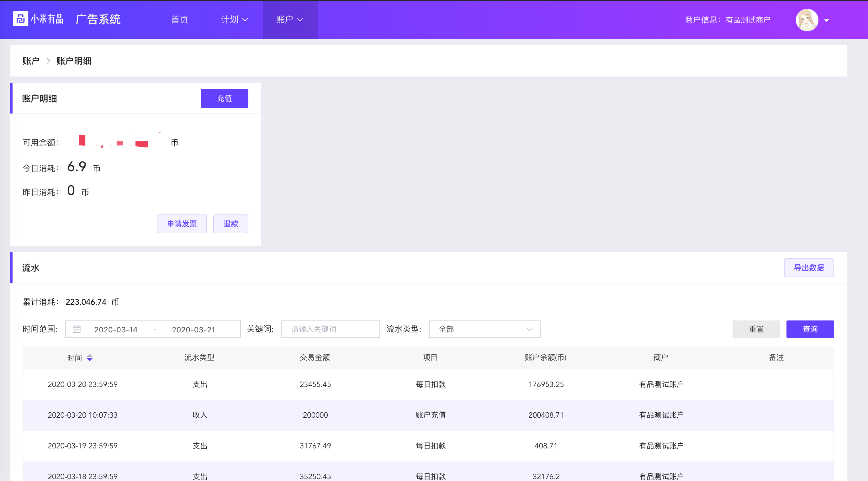
Task: Run search with 查询 button
Action: 810,329
